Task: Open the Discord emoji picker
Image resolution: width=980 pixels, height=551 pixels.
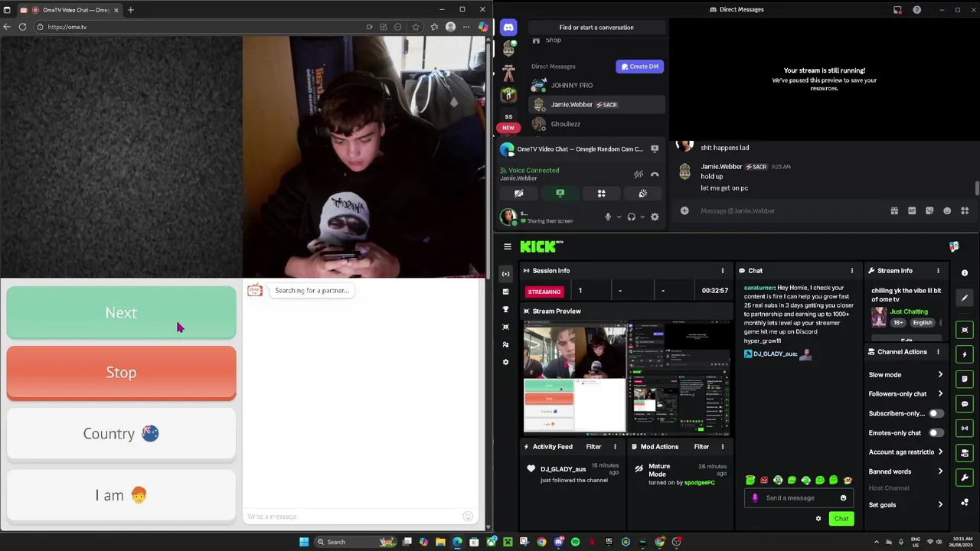Action: tap(947, 210)
